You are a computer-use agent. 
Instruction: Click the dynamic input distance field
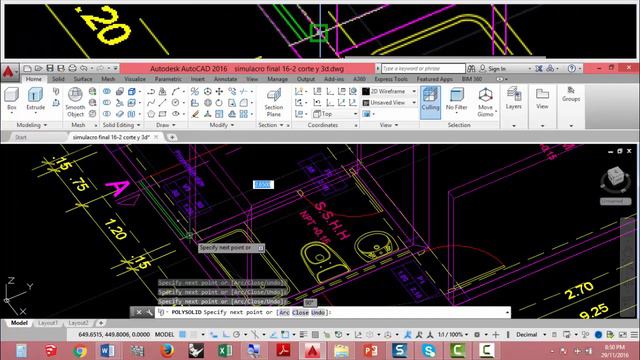click(x=263, y=184)
